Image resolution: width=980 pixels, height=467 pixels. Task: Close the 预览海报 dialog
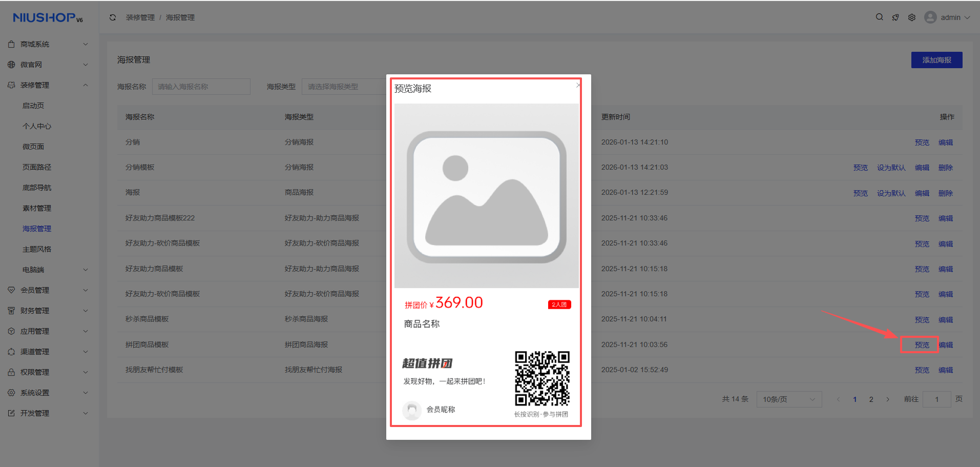(578, 85)
